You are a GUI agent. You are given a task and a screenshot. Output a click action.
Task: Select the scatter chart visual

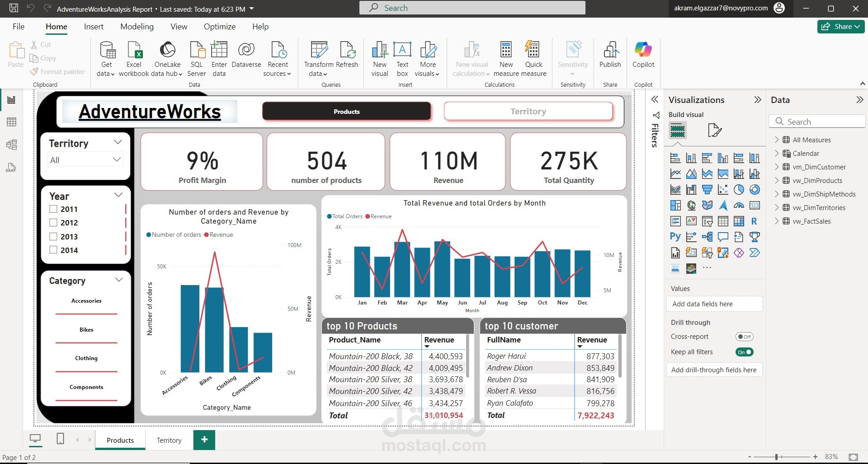723,190
